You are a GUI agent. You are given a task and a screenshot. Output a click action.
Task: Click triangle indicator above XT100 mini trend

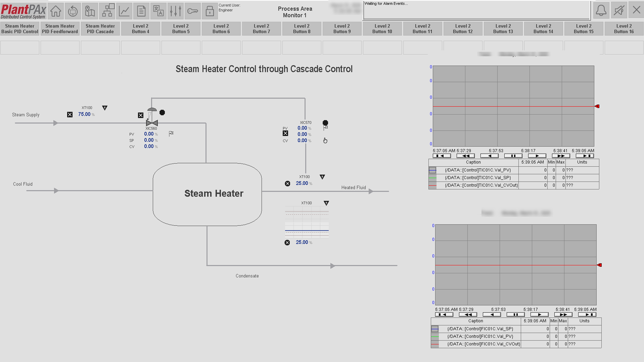point(326,203)
